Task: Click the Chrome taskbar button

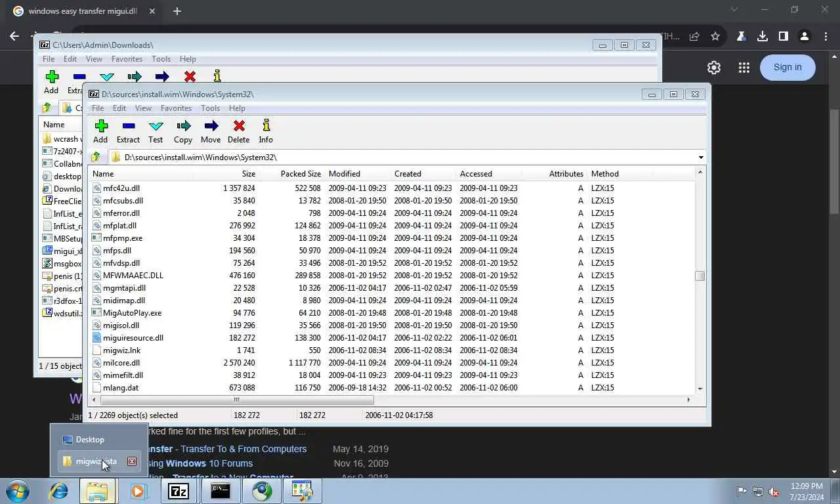Action: pos(262,491)
